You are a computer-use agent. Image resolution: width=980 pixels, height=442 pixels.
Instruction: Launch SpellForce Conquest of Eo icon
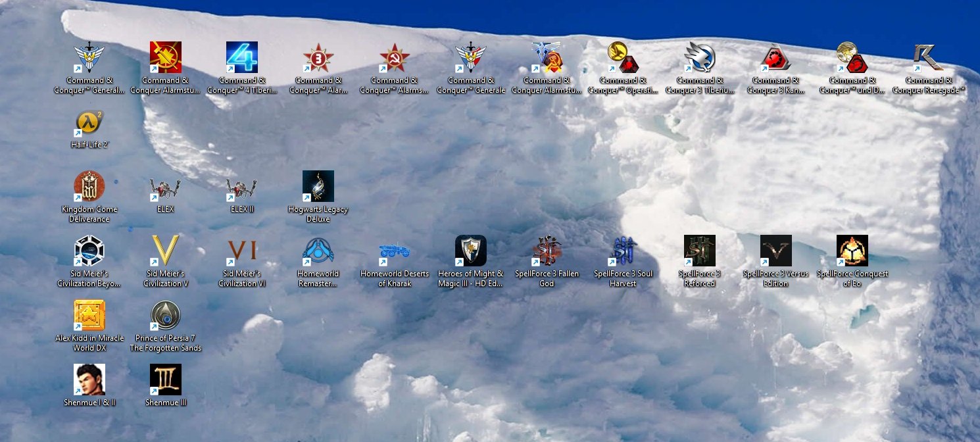(852, 251)
